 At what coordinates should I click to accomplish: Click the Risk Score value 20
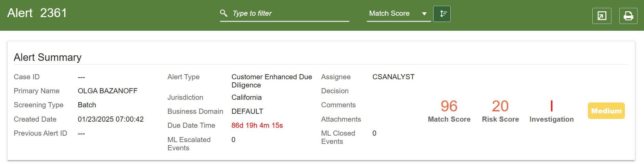[500, 106]
